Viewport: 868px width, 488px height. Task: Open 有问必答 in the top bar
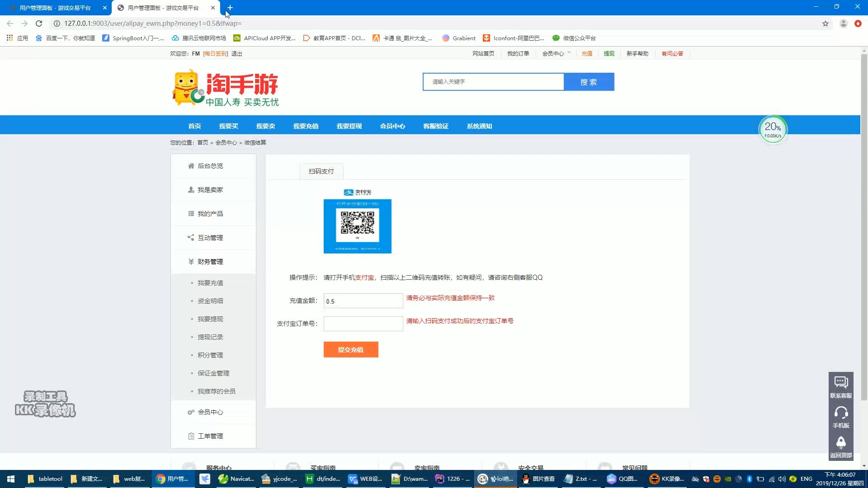click(x=672, y=53)
